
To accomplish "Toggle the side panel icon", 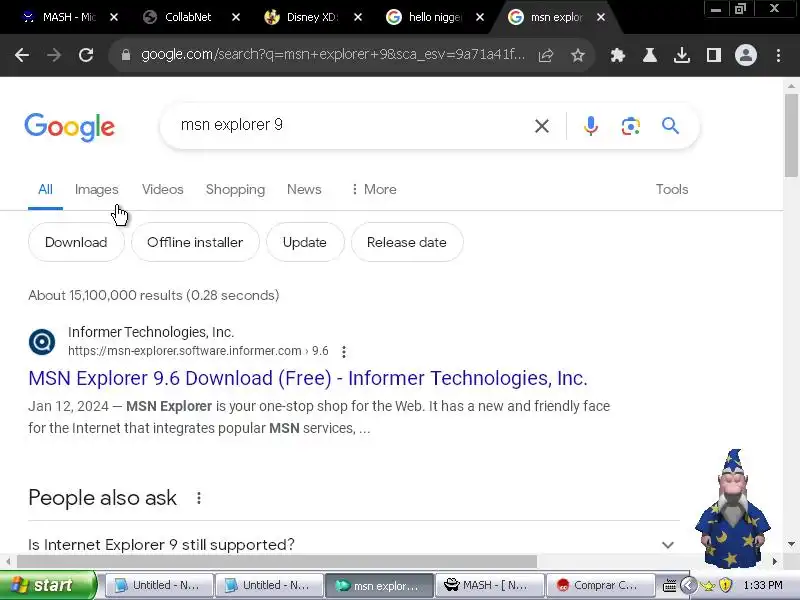I will point(714,55).
